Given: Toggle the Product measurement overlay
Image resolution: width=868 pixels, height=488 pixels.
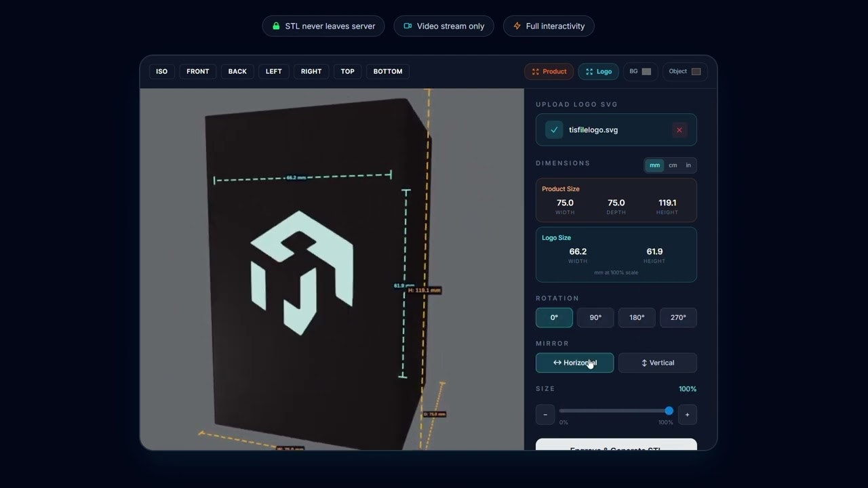Looking at the screenshot, I should pyautogui.click(x=549, y=71).
